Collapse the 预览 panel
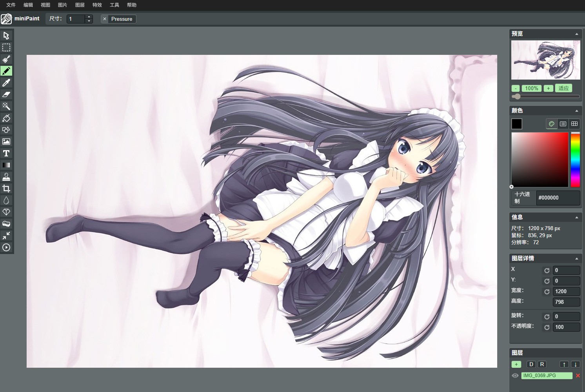 tap(576, 34)
